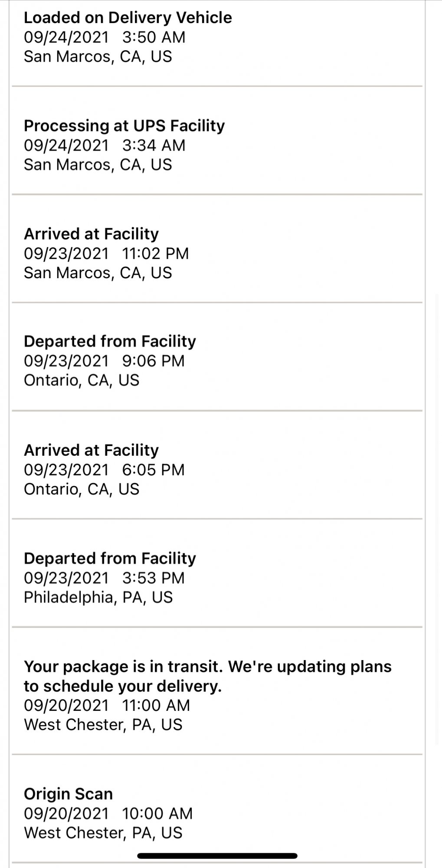This screenshot has width=442, height=868.
Task: Click the 09/23/2021 9:06 PM timestamp
Action: click(x=104, y=361)
